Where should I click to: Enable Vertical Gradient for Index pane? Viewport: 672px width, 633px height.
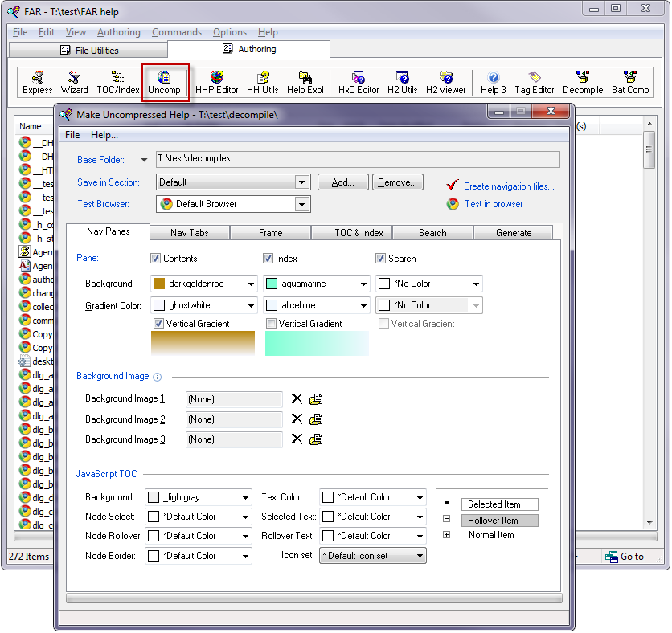pyautogui.click(x=271, y=324)
